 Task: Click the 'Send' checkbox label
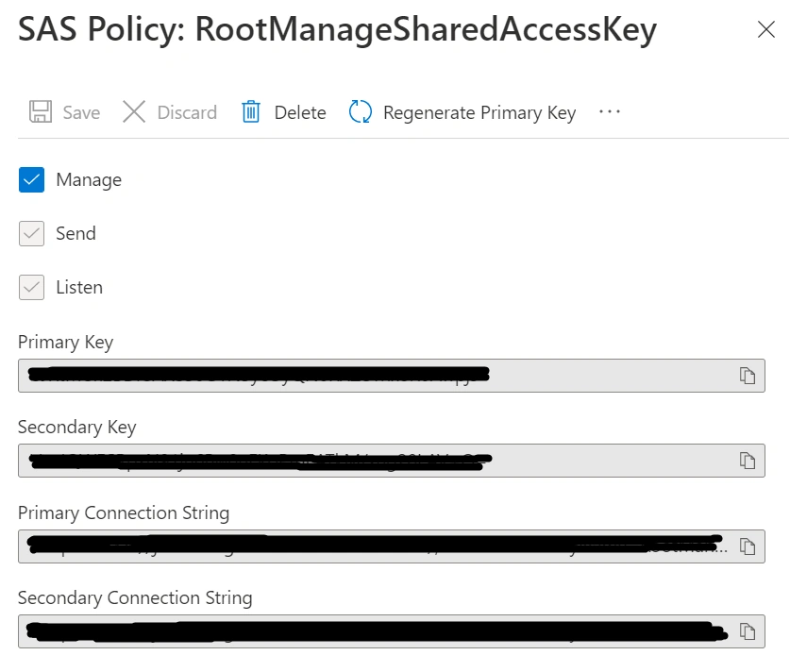pyautogui.click(x=76, y=234)
